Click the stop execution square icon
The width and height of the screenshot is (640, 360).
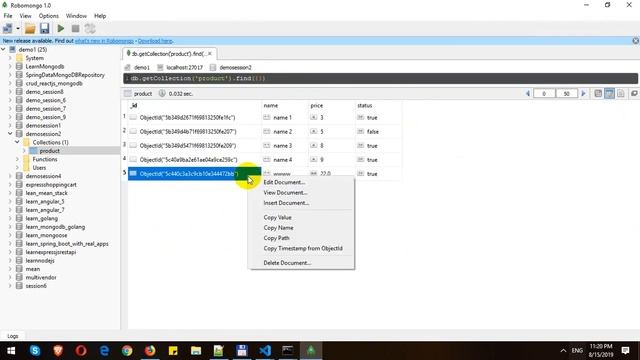point(76,29)
